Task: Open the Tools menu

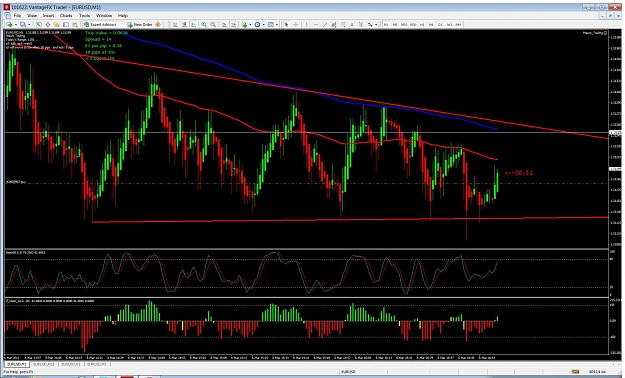Action: point(84,16)
